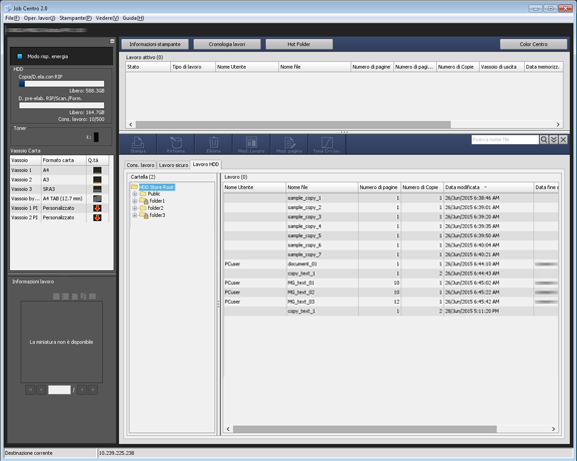Switch to the Lavoro sicuro tab
Screen dimensions: 577x461
tap(173, 165)
